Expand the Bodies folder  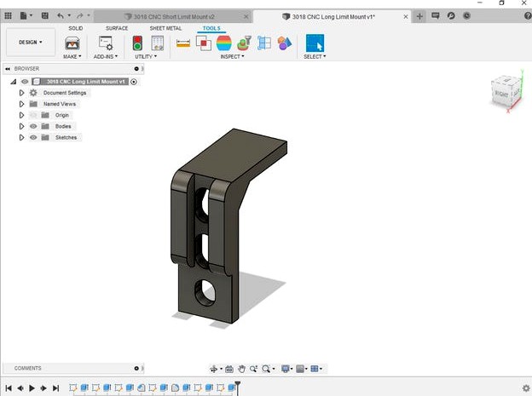(x=21, y=126)
